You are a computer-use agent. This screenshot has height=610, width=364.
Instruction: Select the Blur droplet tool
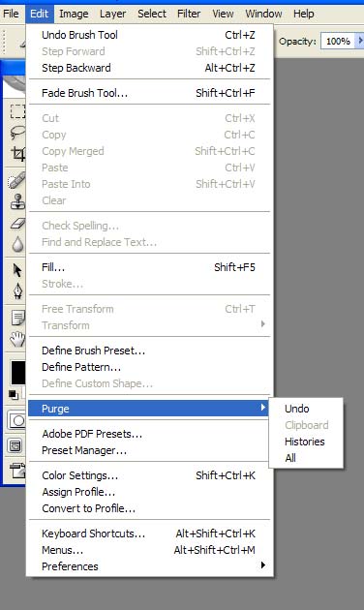(x=17, y=244)
